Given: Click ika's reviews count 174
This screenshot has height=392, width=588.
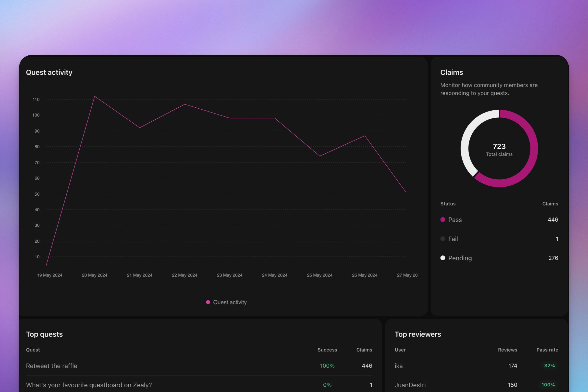Looking at the screenshot, I should (513, 366).
